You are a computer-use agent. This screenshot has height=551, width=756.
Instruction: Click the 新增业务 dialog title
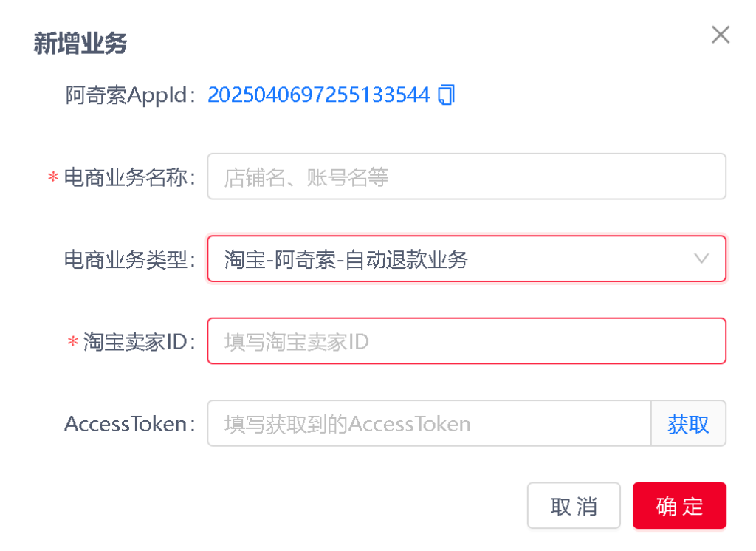[x=80, y=44]
